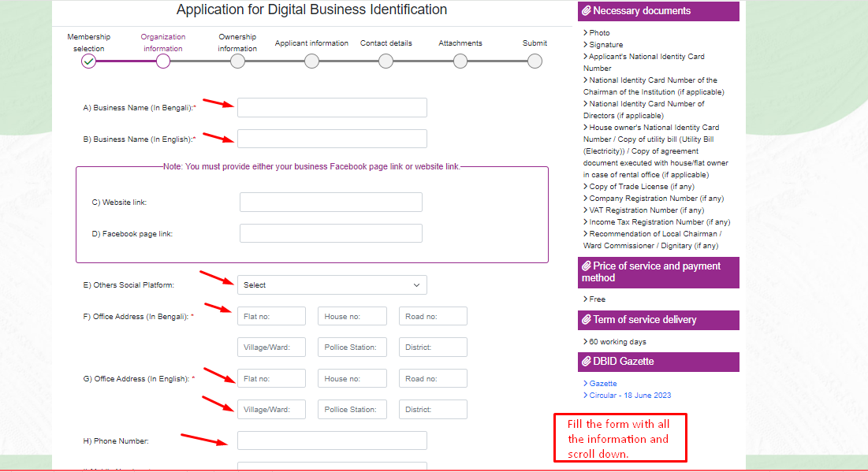Click the DBID Gazette header
The height and width of the screenshot is (472, 868).
coord(658,362)
